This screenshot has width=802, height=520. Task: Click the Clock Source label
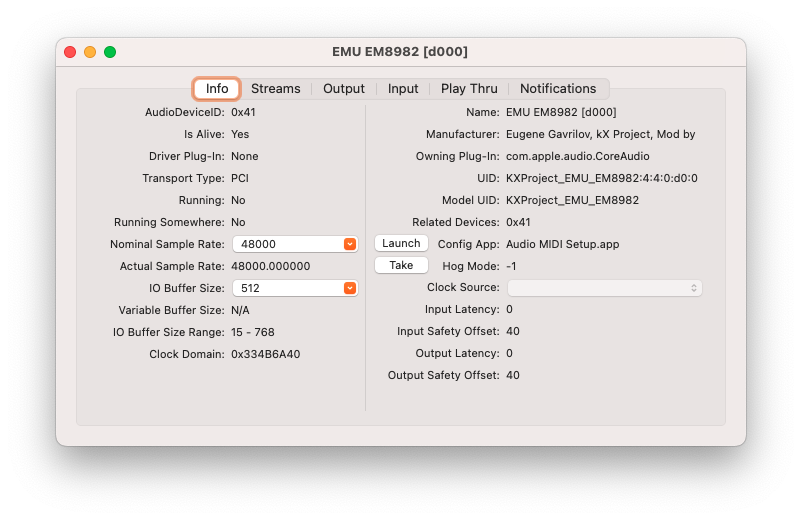463,288
